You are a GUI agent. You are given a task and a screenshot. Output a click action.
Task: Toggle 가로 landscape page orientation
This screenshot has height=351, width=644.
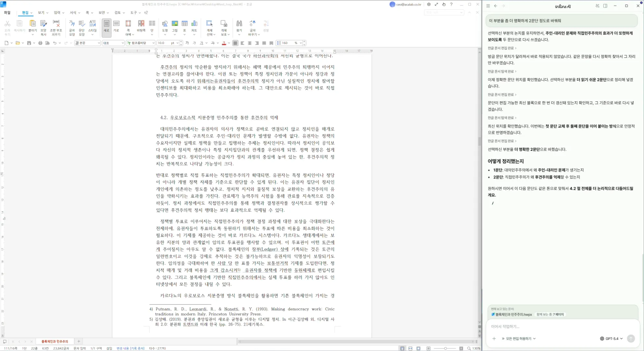pyautogui.click(x=116, y=25)
